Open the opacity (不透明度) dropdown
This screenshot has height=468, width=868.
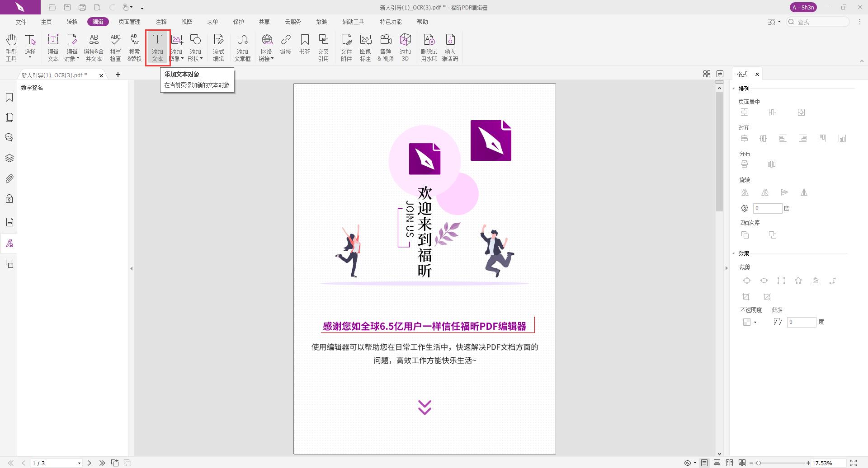[754, 322]
